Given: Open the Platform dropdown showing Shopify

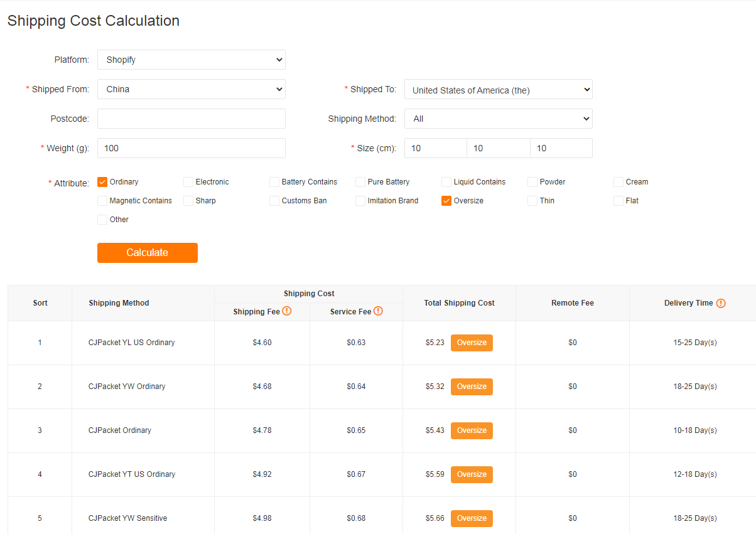Looking at the screenshot, I should tap(191, 60).
